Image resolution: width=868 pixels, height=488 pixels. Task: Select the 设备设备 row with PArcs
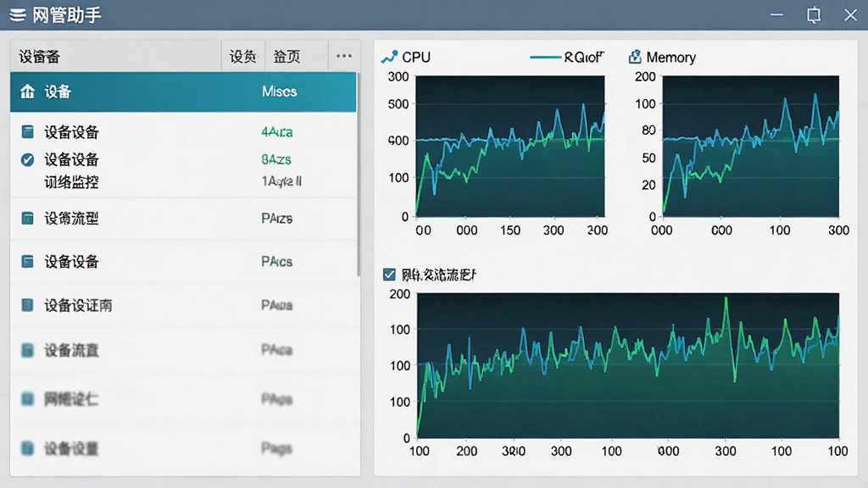183,261
